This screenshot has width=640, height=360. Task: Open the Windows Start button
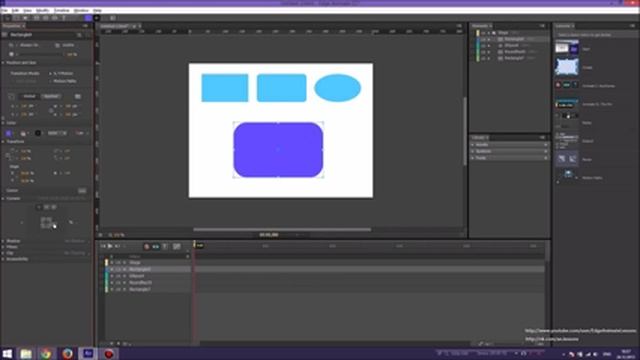point(7,353)
